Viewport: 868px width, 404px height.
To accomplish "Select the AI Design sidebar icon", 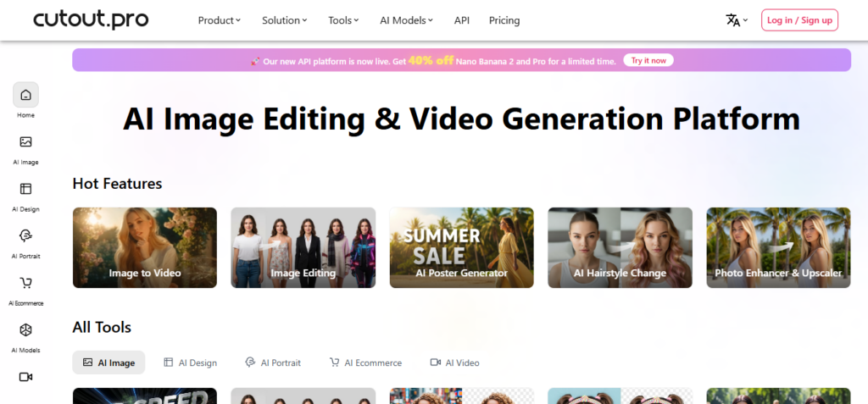I will [25, 189].
